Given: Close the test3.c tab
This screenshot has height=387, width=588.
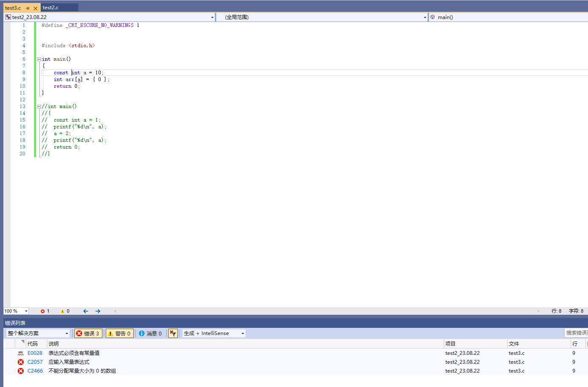Looking at the screenshot, I should (36, 8).
